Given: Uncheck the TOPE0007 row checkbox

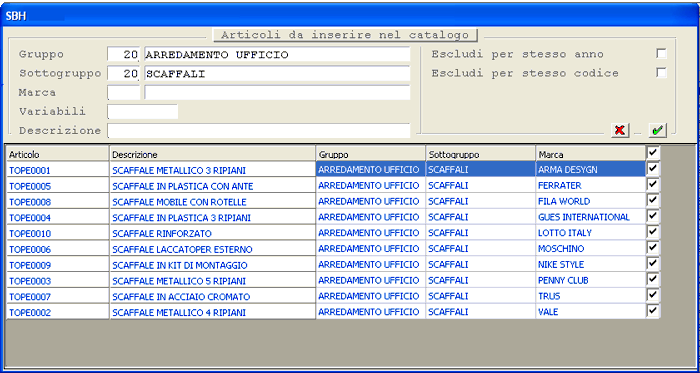Looking at the screenshot, I should pos(653,295).
